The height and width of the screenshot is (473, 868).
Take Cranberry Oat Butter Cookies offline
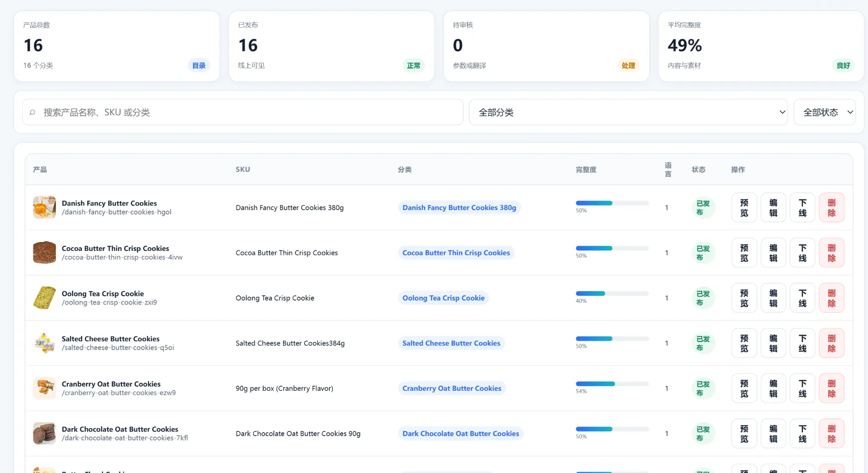pos(803,389)
